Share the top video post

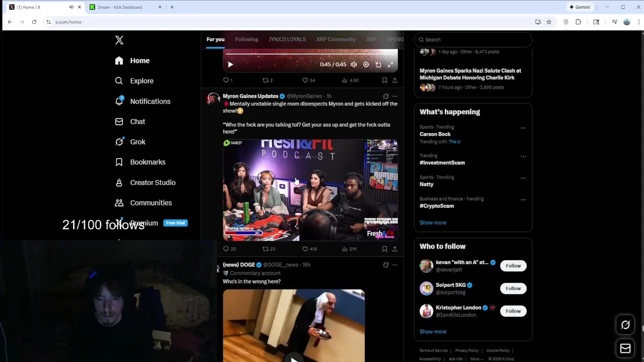click(395, 80)
